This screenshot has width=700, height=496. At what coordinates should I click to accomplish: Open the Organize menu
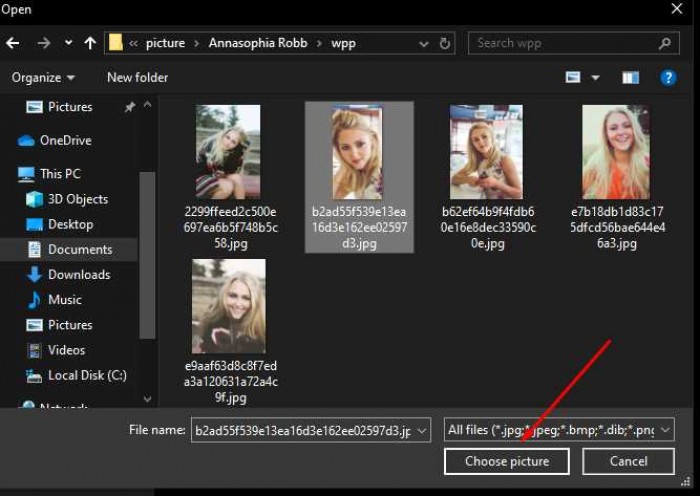point(43,78)
